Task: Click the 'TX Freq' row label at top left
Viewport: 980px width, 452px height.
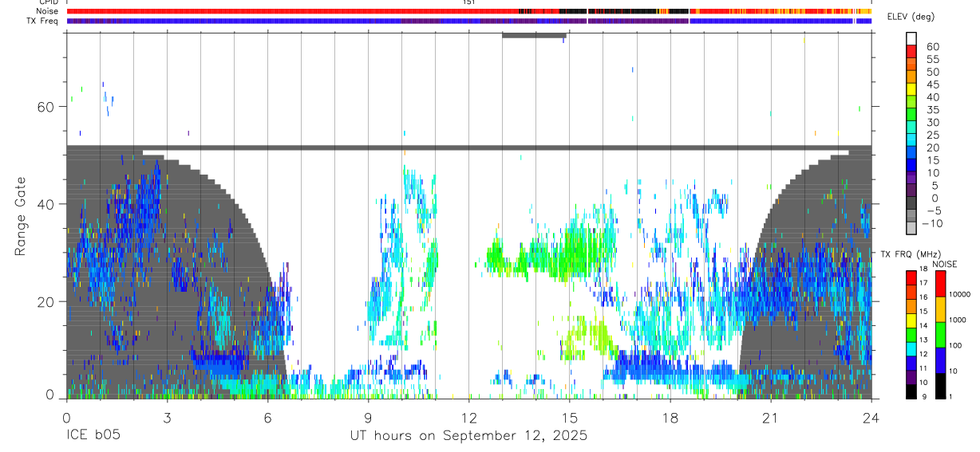Action: click(44, 20)
